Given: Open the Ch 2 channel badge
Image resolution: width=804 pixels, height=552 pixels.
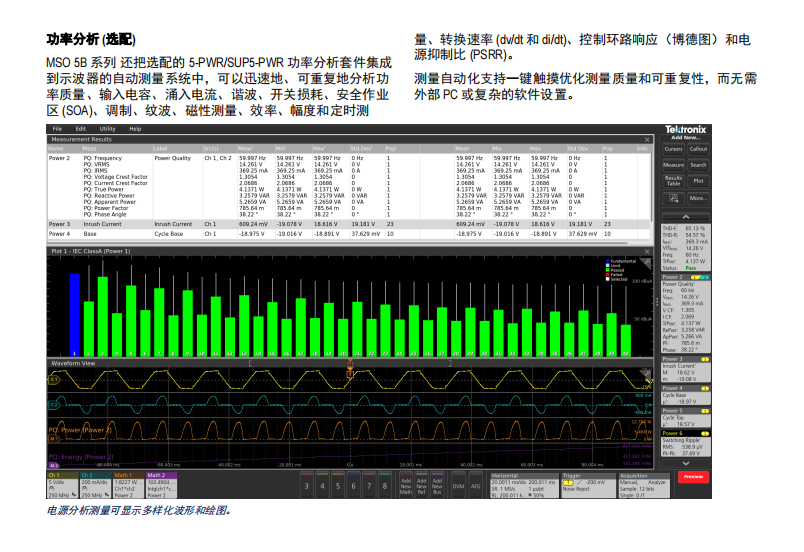Looking at the screenshot, I should (96, 485).
